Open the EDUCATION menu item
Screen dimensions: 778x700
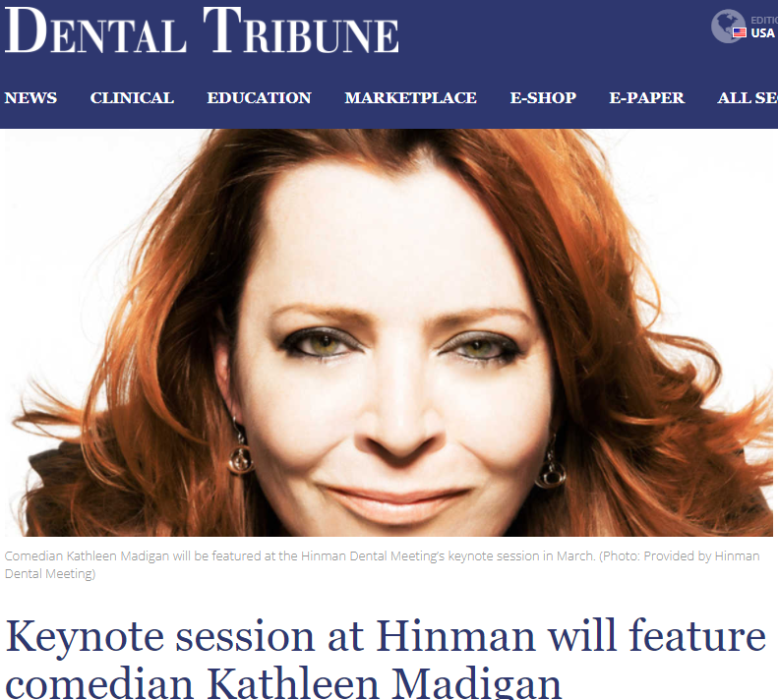[x=259, y=97]
